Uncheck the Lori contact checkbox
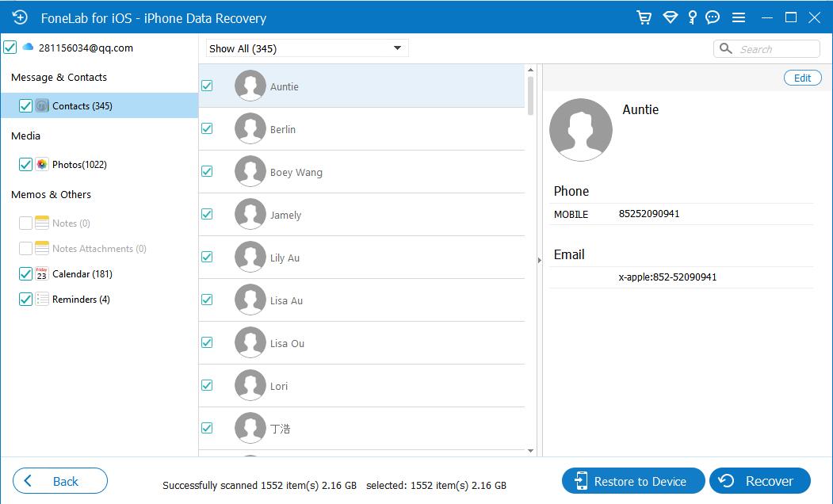The height and width of the screenshot is (504, 833). click(x=207, y=386)
